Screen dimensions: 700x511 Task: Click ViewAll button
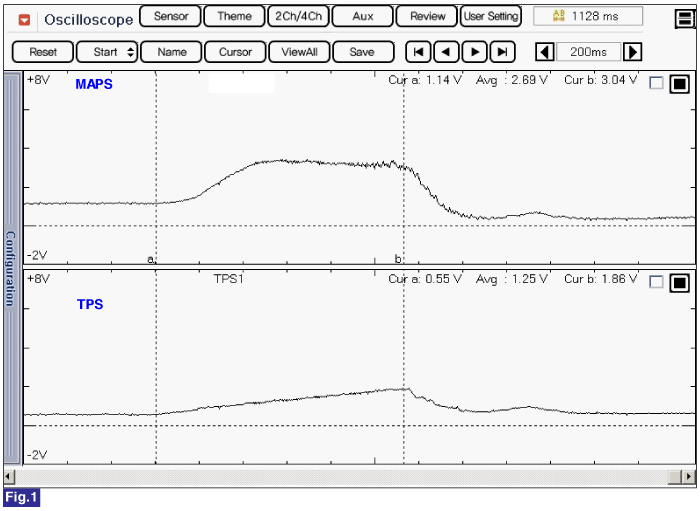pyautogui.click(x=300, y=52)
